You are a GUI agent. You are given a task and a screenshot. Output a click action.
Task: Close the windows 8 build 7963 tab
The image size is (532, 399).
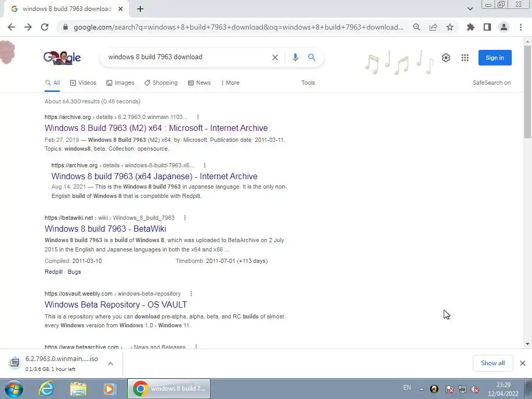coord(121,9)
